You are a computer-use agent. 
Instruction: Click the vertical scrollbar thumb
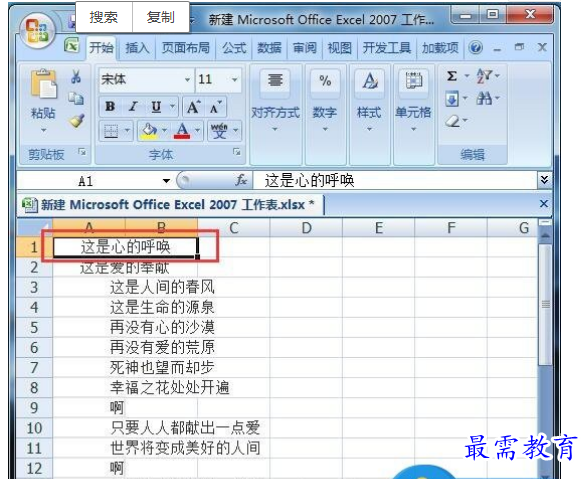[x=545, y=305]
